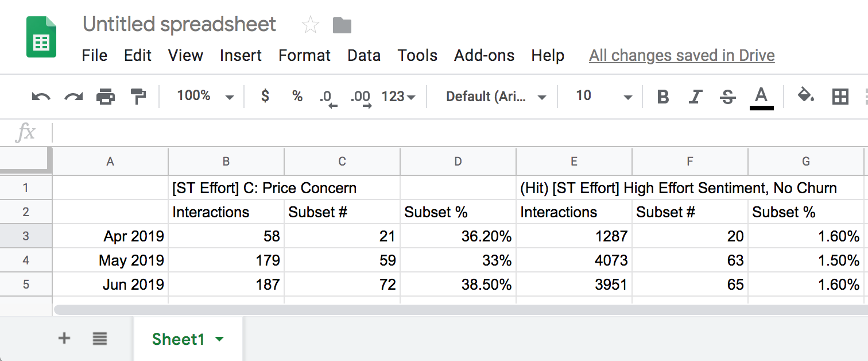Open the cell borders tool
868x361 pixels.
coord(840,97)
